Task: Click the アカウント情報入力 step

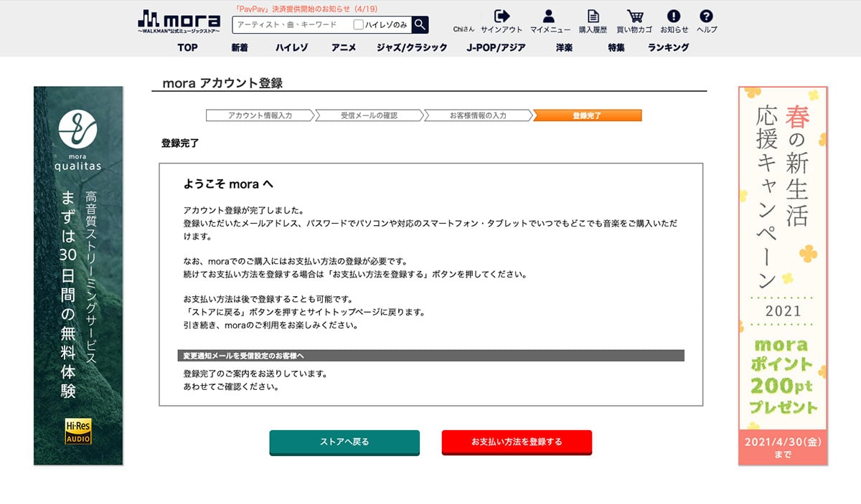Action: pos(260,115)
